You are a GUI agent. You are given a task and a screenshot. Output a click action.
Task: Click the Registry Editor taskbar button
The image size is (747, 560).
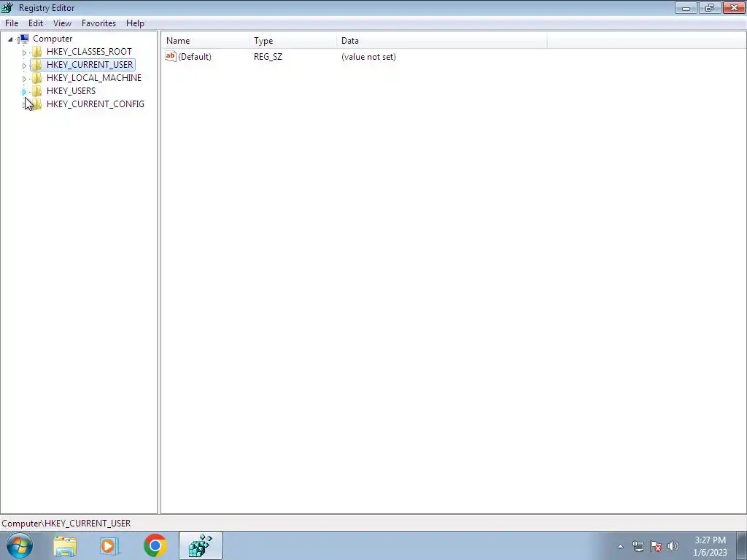(201, 545)
